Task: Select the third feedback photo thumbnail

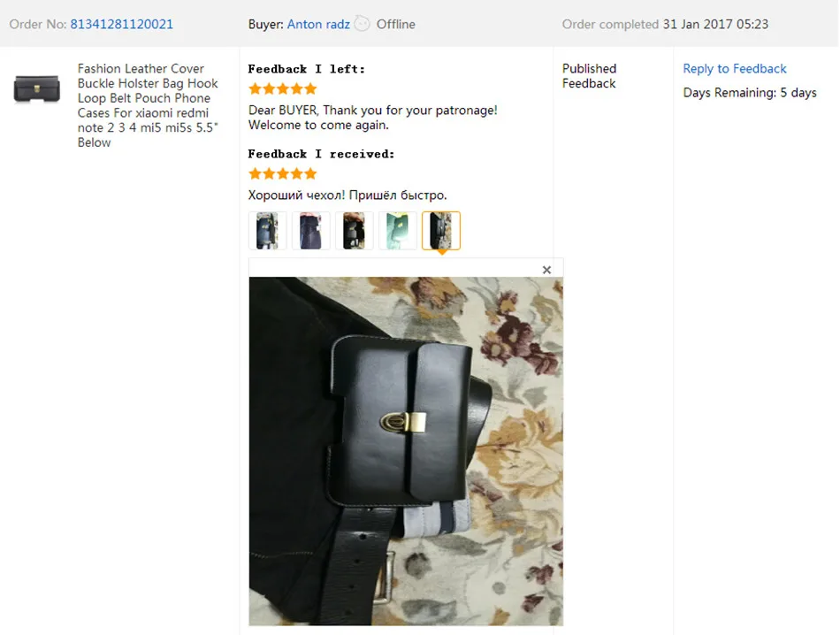Action: pyautogui.click(x=354, y=231)
